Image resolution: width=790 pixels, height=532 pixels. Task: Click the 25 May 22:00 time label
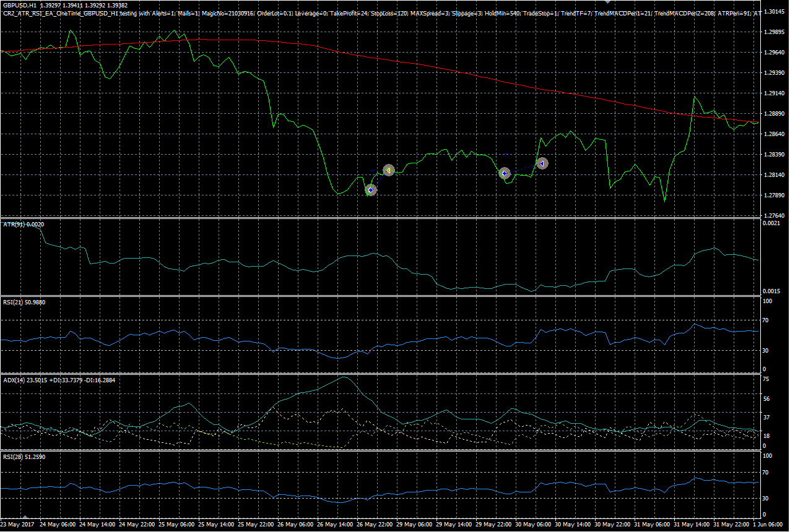[x=257, y=524]
